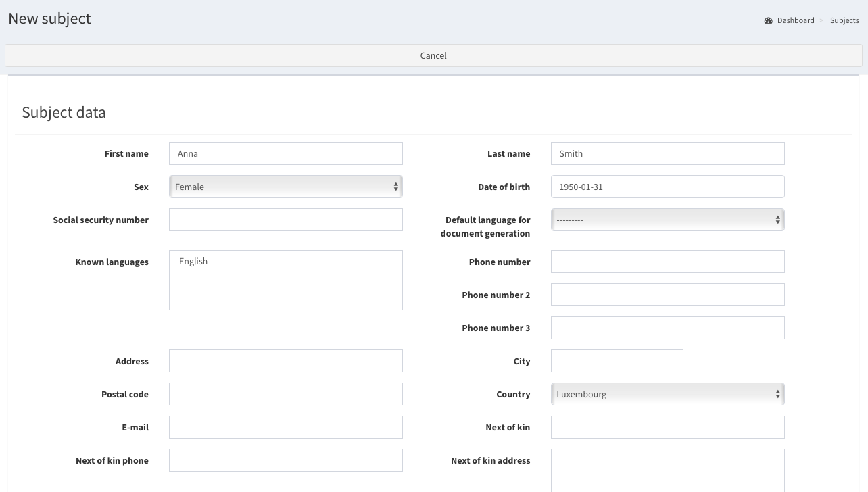Click the Phone number field
This screenshot has height=492, width=868.
[667, 262]
